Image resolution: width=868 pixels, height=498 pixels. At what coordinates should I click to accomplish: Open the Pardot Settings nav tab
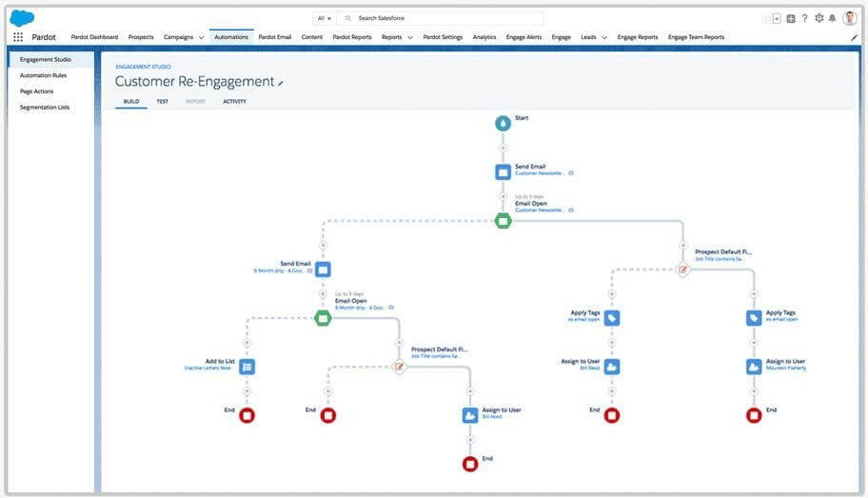point(443,37)
